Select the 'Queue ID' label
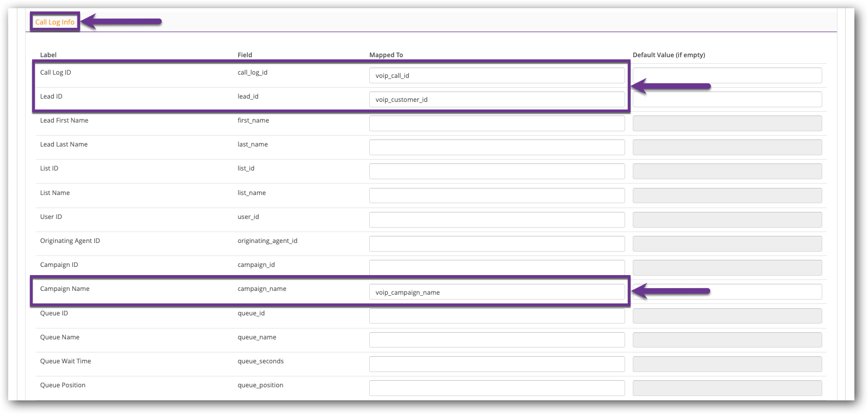The height and width of the screenshot is (414, 868). tap(54, 313)
